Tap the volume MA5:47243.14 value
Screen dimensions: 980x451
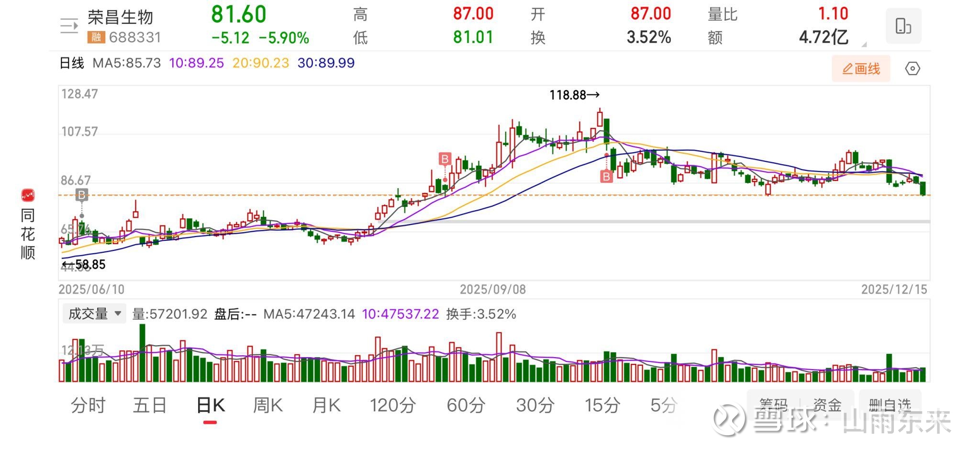point(309,314)
